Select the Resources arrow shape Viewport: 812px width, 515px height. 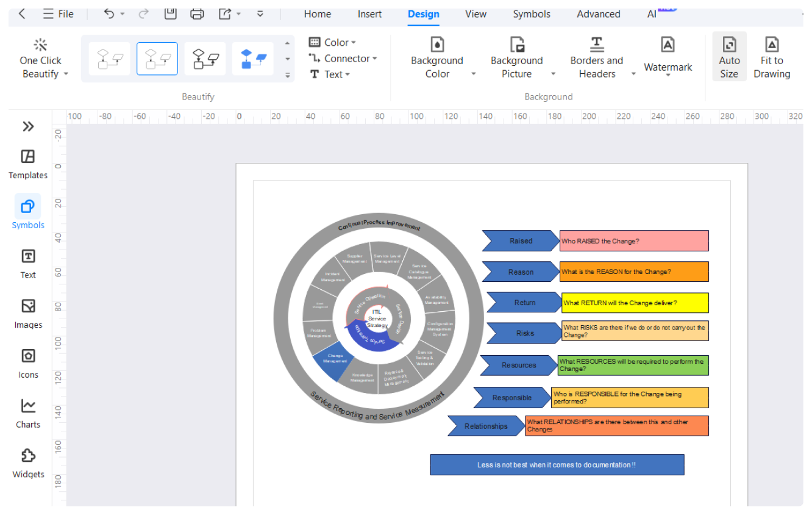click(519, 365)
